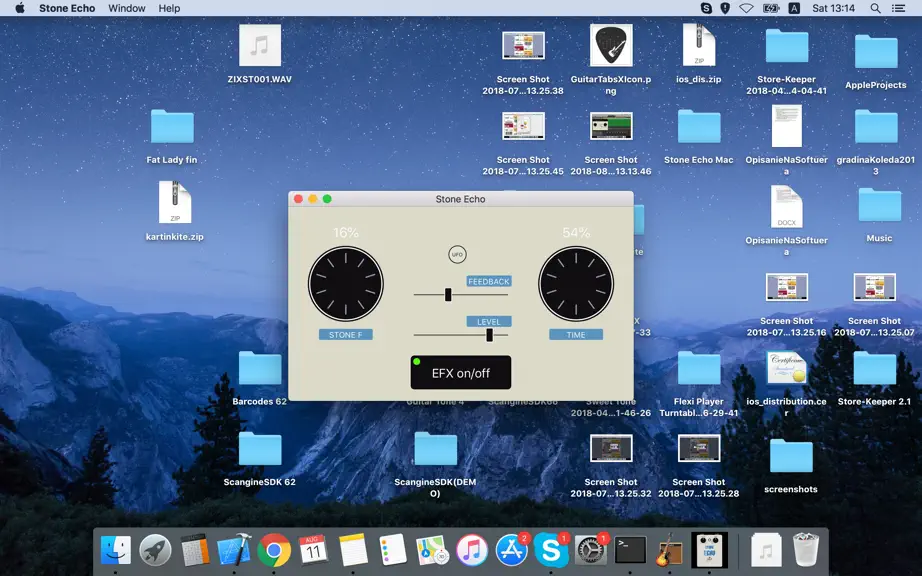Click the STONE F knob dial
The image size is (922, 576).
tap(346, 284)
